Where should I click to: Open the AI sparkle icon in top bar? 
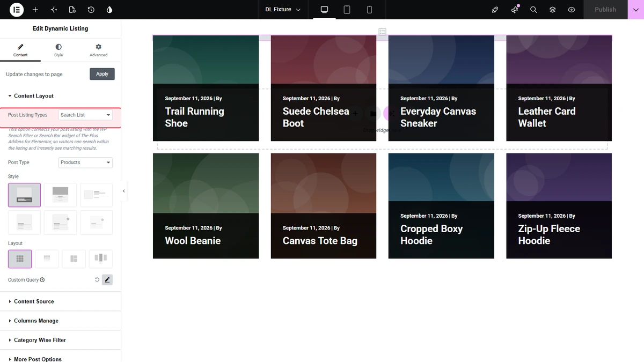[54, 10]
